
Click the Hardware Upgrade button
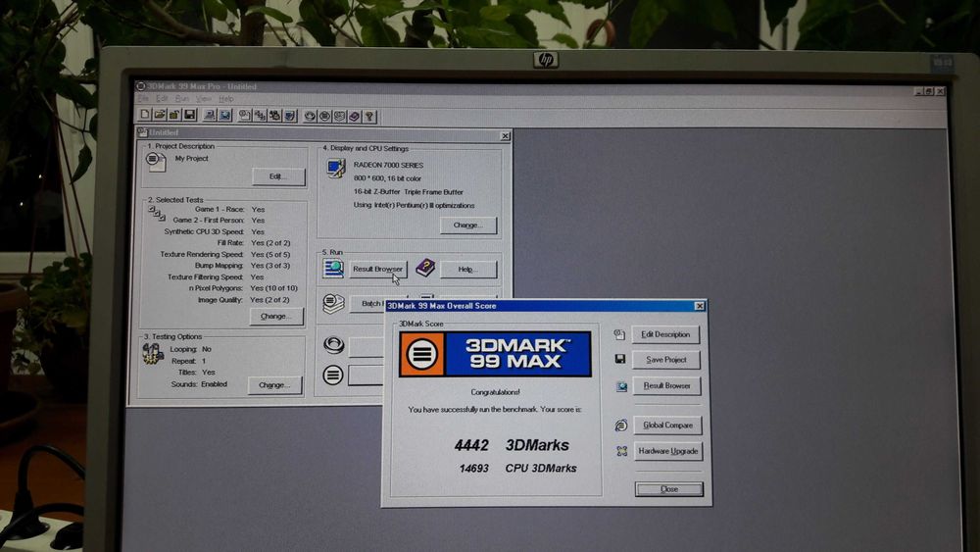pyautogui.click(x=668, y=451)
